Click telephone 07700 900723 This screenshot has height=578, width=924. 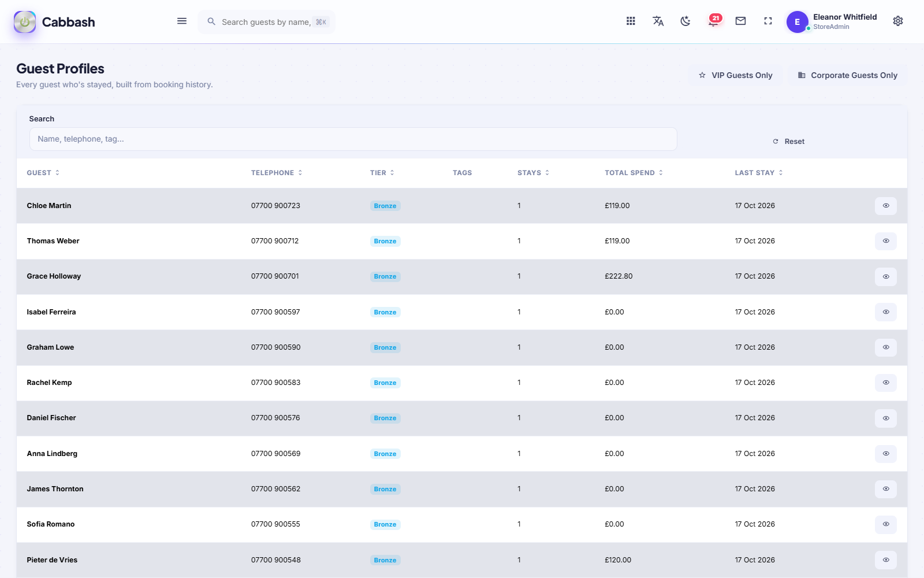pos(275,206)
